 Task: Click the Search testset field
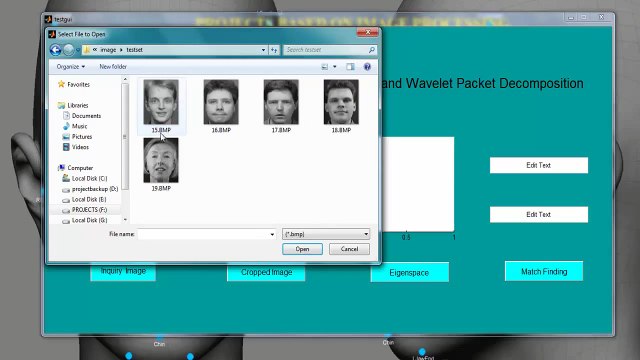325,50
